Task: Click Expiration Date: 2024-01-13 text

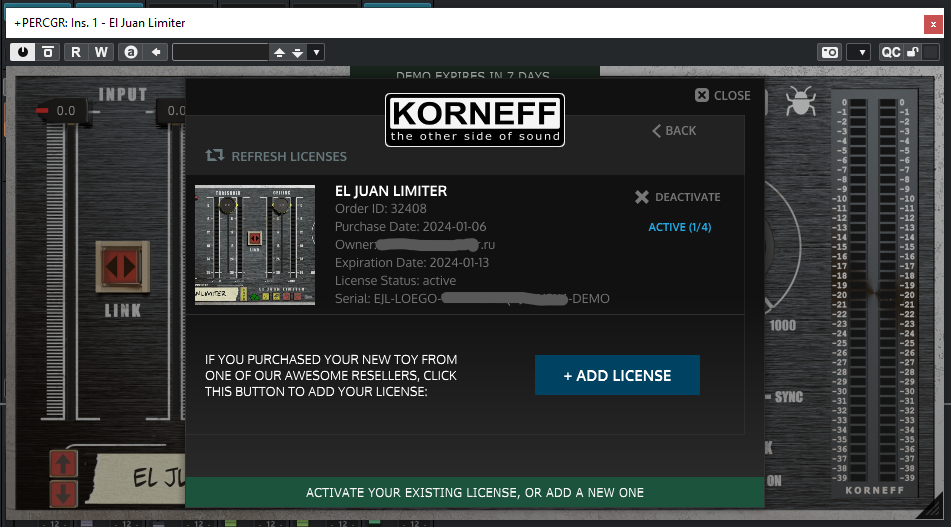Action: click(x=412, y=263)
